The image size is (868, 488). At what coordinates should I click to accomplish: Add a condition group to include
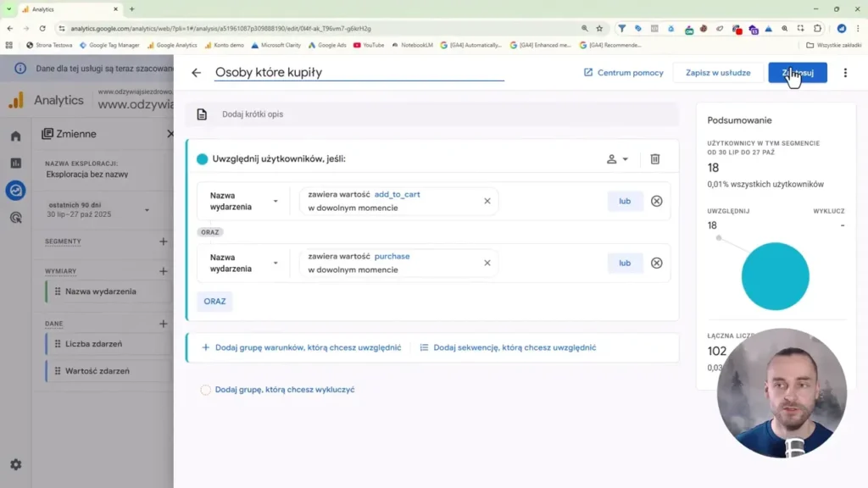(302, 347)
